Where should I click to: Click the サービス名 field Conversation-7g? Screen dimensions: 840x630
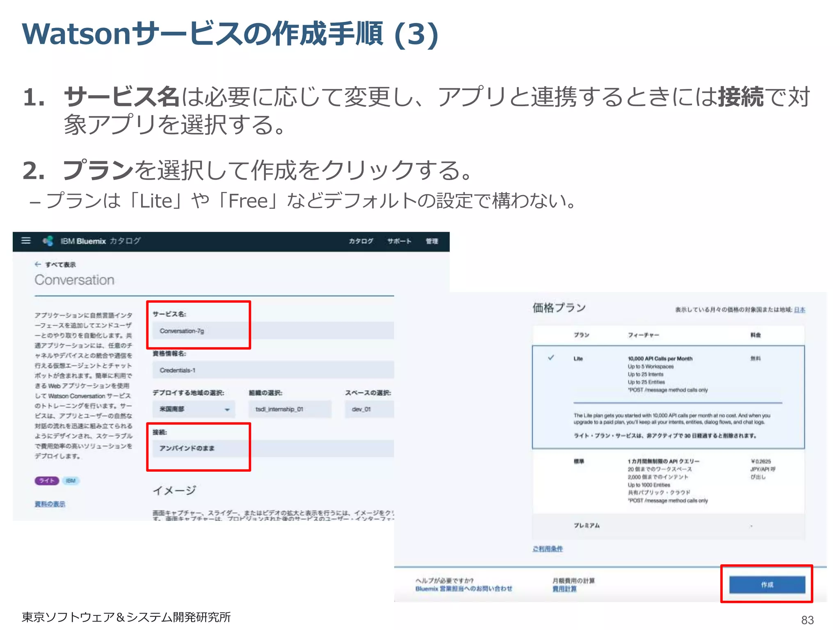(273, 331)
